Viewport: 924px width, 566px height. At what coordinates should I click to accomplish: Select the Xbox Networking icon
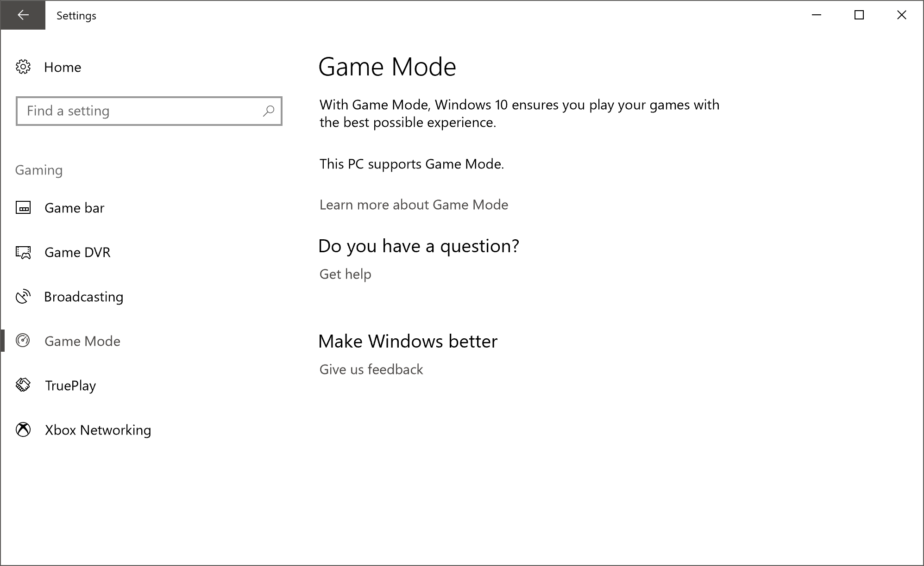pyautogui.click(x=24, y=429)
